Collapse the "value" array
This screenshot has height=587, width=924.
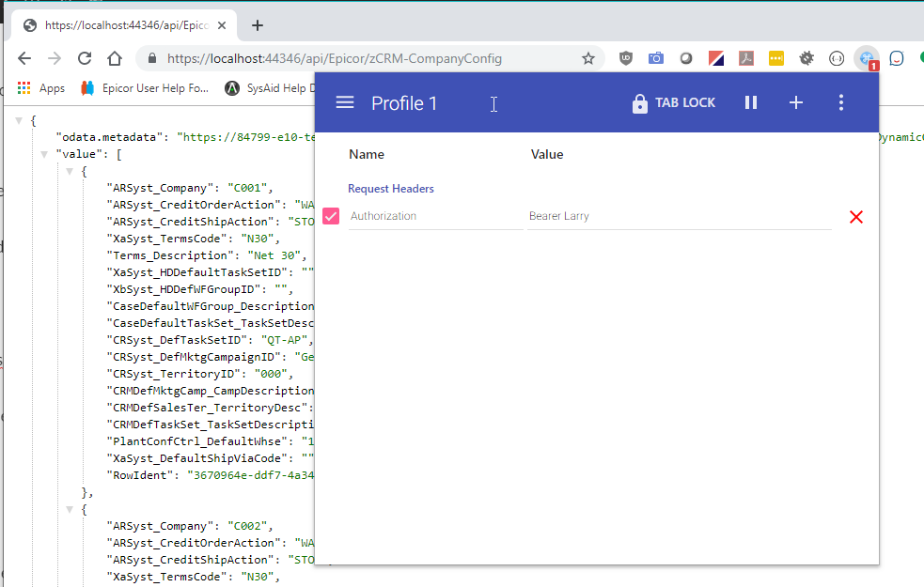coord(44,154)
